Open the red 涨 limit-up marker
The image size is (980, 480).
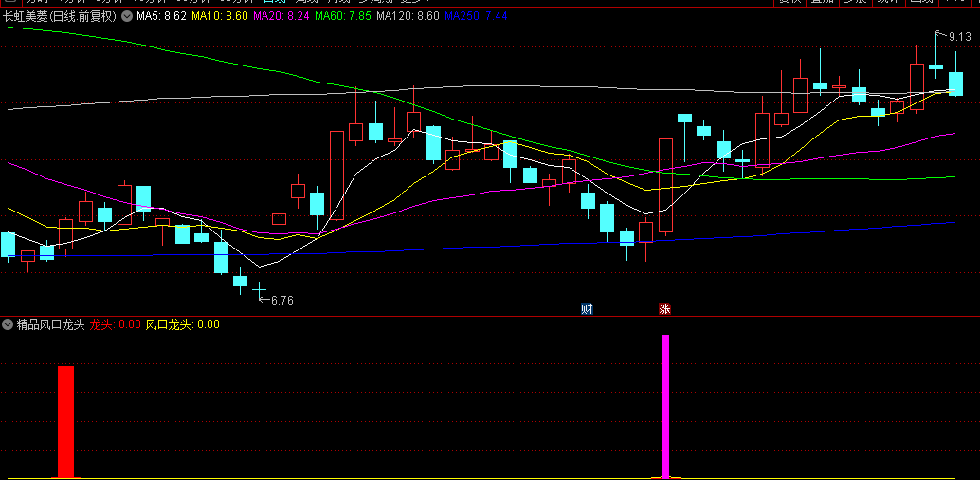coord(664,308)
